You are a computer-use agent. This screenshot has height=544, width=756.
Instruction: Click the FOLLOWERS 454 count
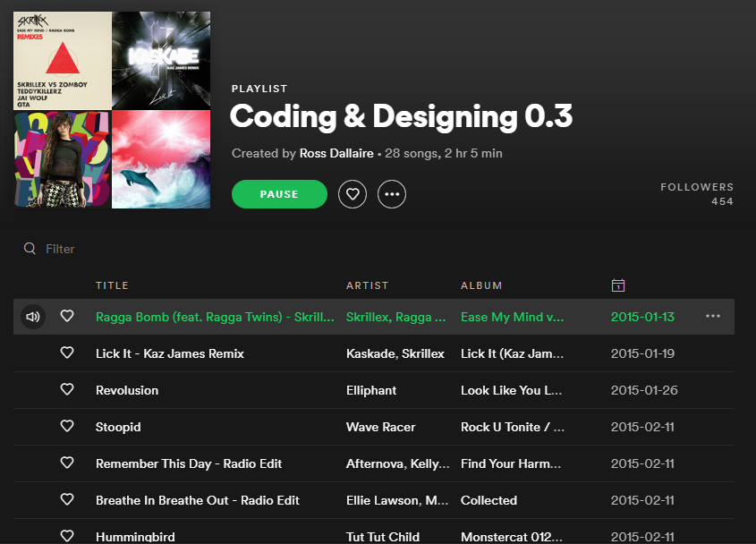(697, 194)
